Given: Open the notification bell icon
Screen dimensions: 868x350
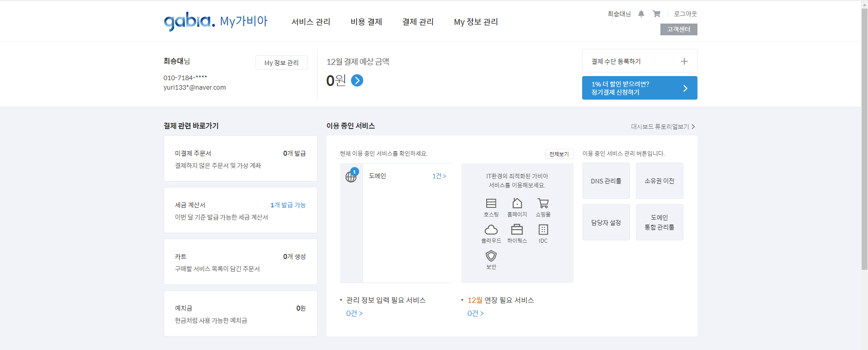Looking at the screenshot, I should click(641, 14).
